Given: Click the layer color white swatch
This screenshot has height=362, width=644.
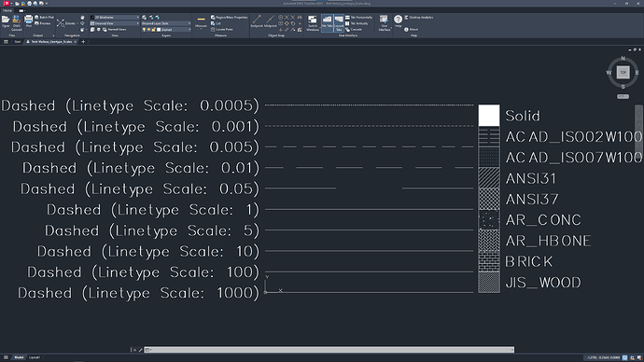Looking at the screenshot, I should [159, 29].
